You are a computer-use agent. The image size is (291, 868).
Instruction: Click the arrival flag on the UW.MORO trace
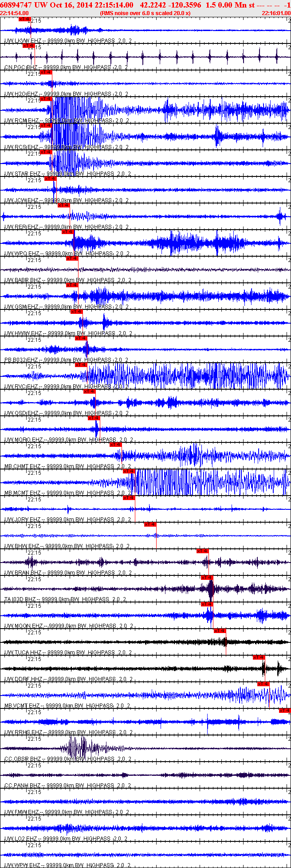coord(94,418)
